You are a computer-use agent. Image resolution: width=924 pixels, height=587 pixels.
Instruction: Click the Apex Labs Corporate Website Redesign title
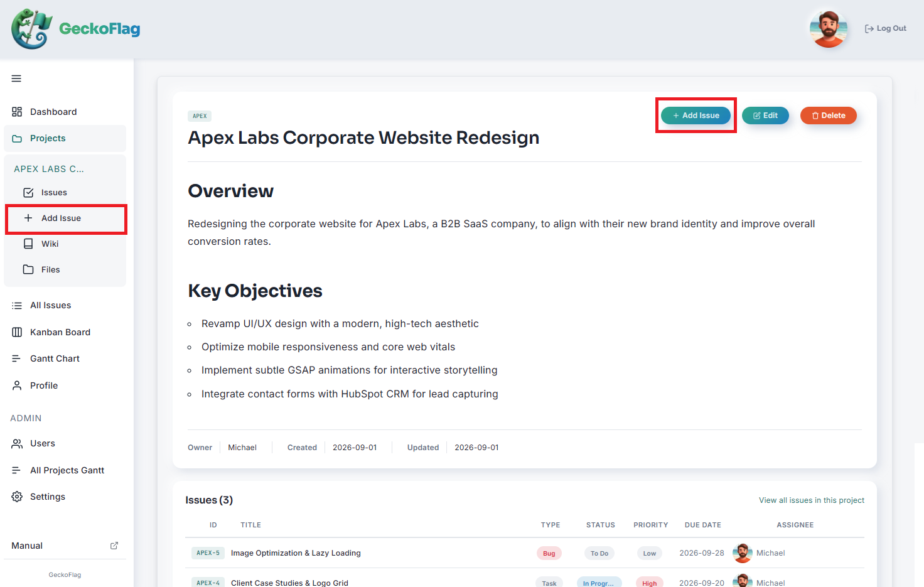click(363, 137)
